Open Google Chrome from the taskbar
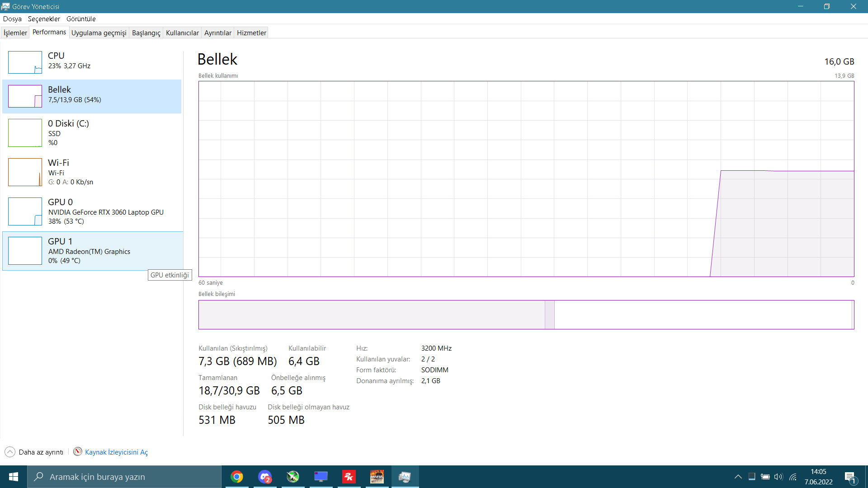Viewport: 868px width, 488px height. (x=237, y=477)
